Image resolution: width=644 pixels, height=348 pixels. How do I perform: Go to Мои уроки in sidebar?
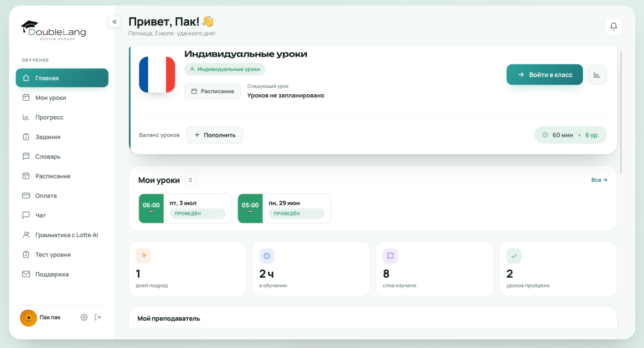click(62, 97)
